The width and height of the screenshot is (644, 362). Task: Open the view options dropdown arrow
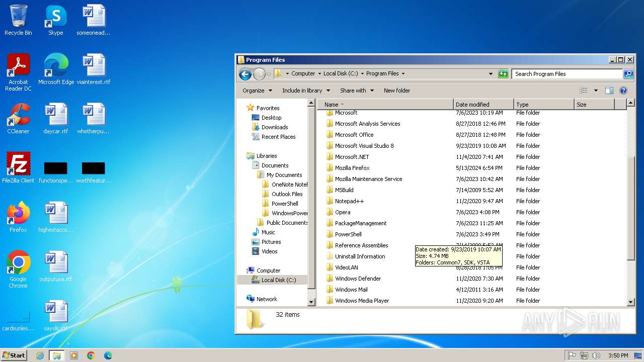coord(596,90)
